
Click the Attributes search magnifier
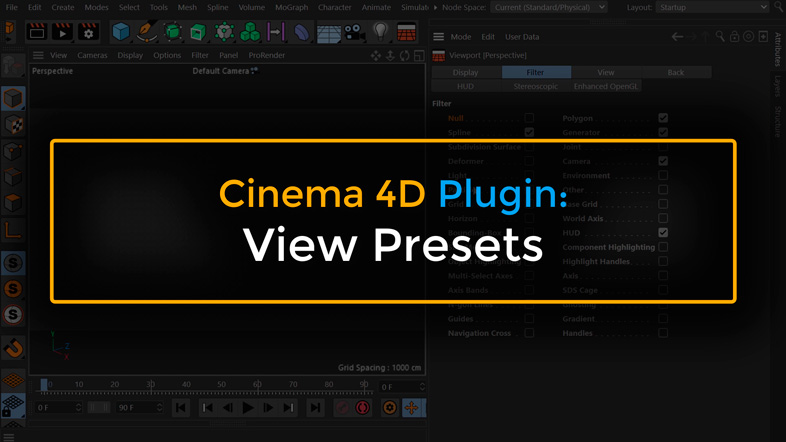coord(720,37)
